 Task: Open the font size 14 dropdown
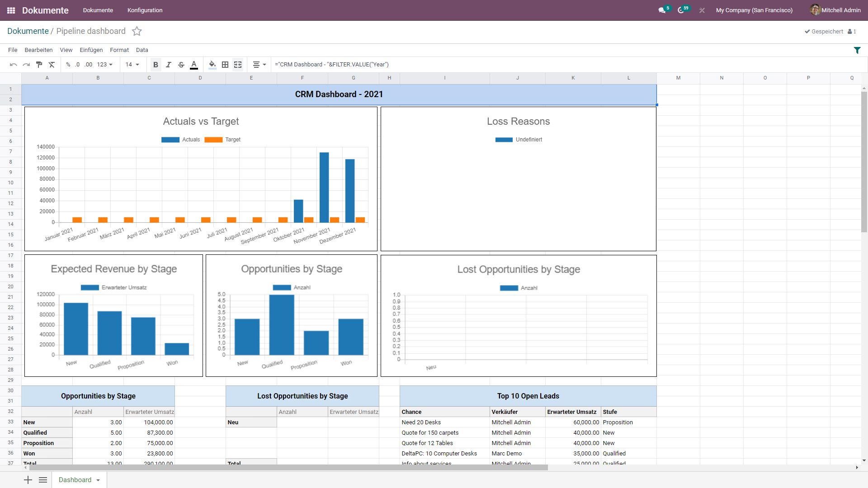[132, 65]
